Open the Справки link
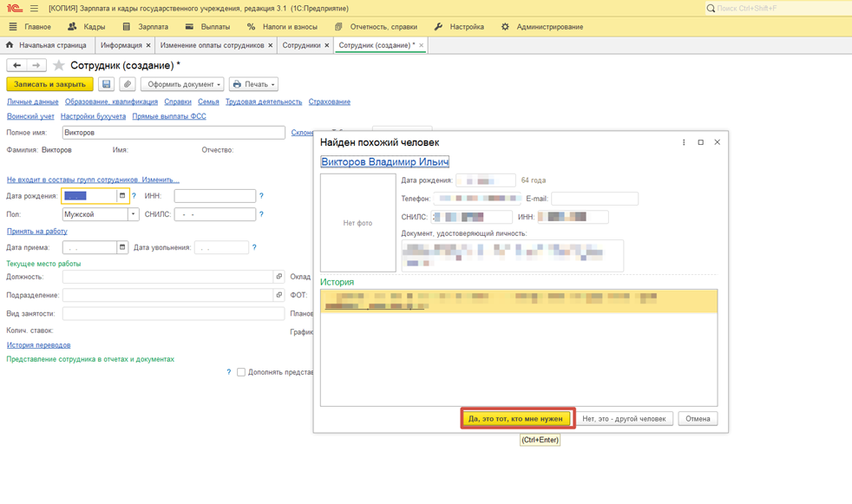Screen dimensions: 852x504 [x=178, y=101]
